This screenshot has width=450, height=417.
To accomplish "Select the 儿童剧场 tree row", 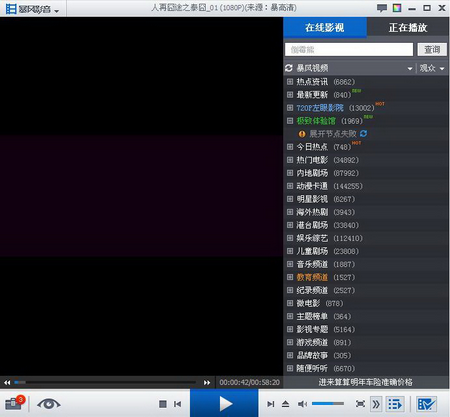I will pos(366,251).
